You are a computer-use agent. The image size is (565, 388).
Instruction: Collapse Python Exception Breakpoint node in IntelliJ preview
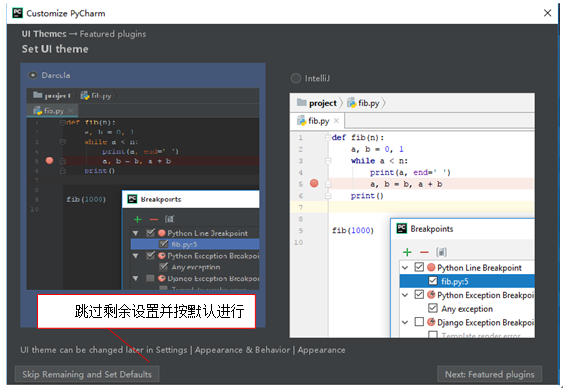(x=405, y=295)
